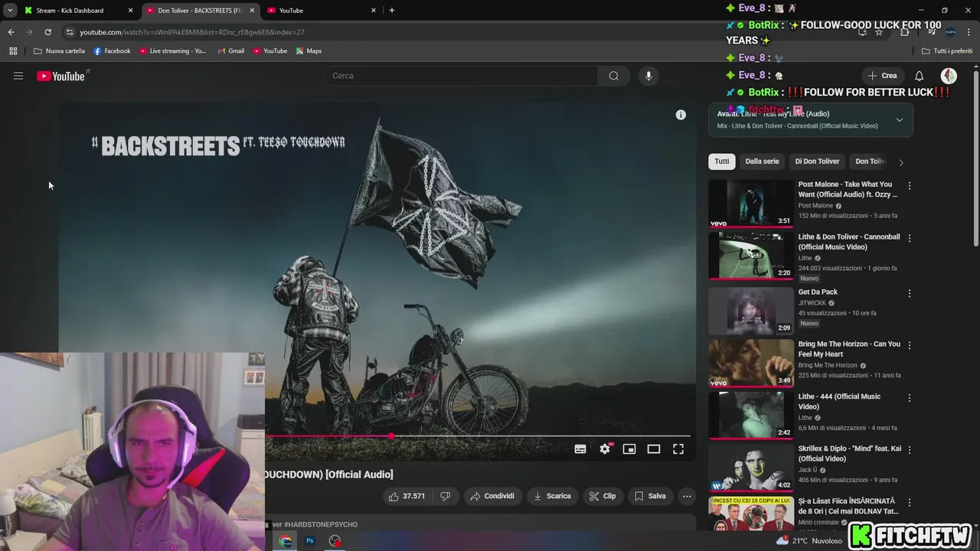
Task: Click the Clip button
Action: point(603,496)
